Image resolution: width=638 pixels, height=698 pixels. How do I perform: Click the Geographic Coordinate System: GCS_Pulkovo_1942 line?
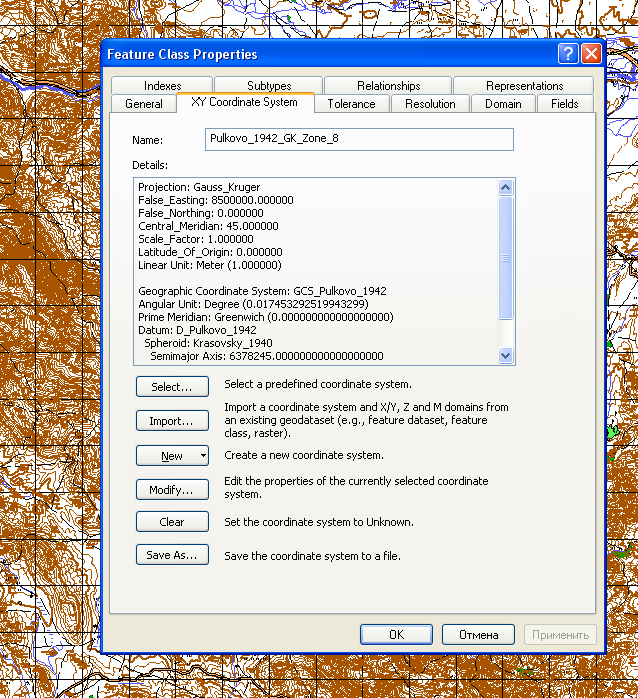point(262,291)
